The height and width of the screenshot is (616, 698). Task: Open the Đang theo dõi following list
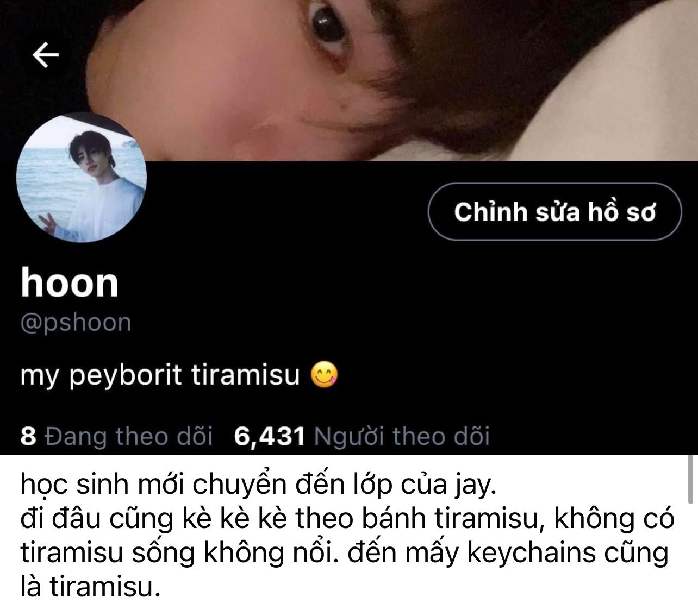click(129, 436)
